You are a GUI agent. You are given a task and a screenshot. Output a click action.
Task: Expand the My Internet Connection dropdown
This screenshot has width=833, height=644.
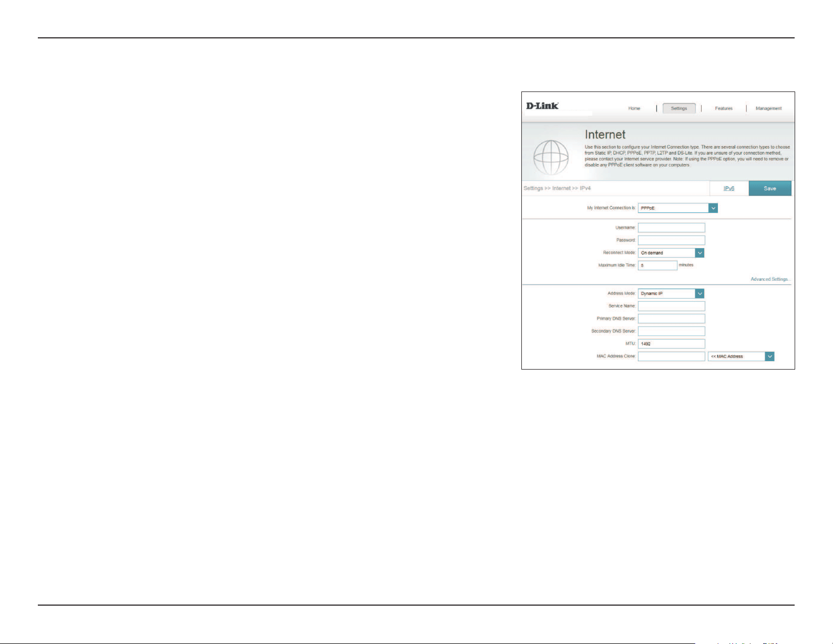click(678, 208)
